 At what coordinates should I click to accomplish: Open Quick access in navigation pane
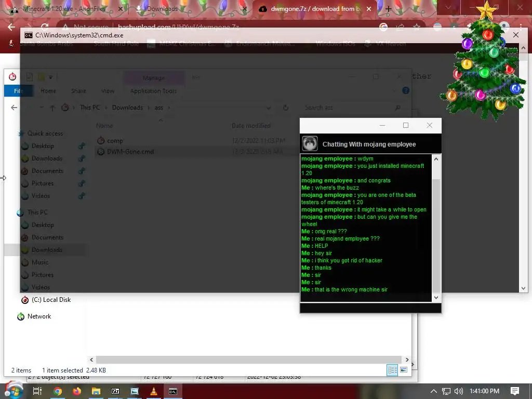pyautogui.click(x=45, y=134)
